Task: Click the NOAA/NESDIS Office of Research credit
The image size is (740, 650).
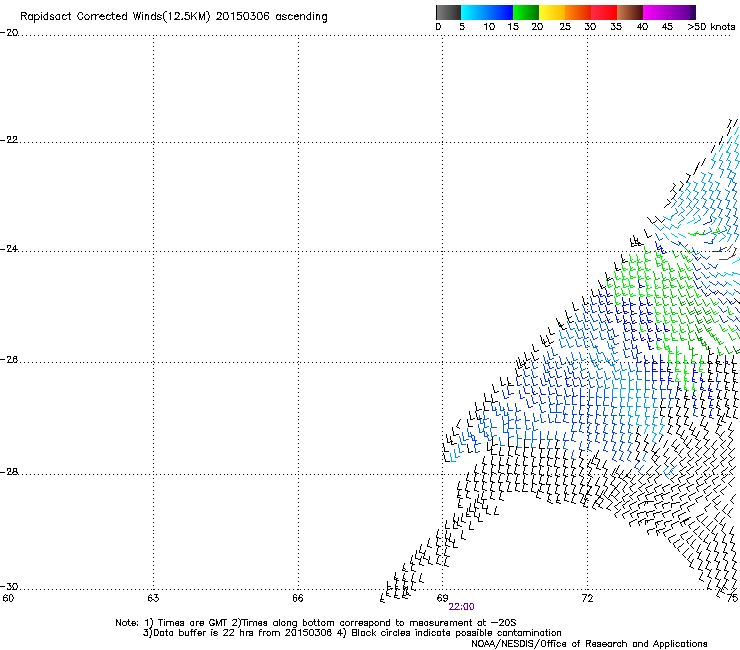Action: point(589,644)
